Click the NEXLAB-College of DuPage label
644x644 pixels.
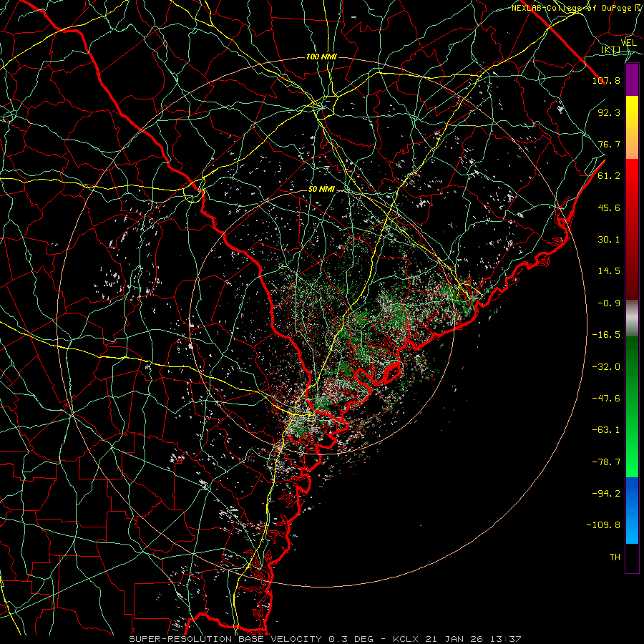click(572, 8)
